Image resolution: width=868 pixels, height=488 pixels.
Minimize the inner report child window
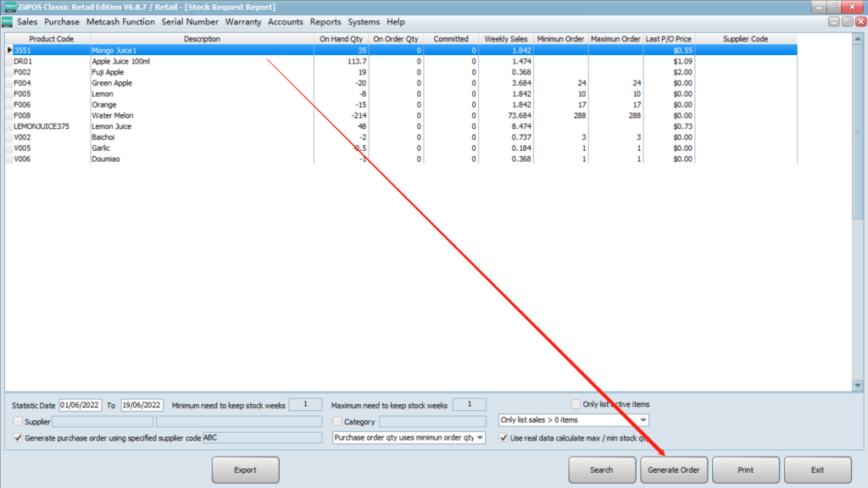[x=835, y=22]
